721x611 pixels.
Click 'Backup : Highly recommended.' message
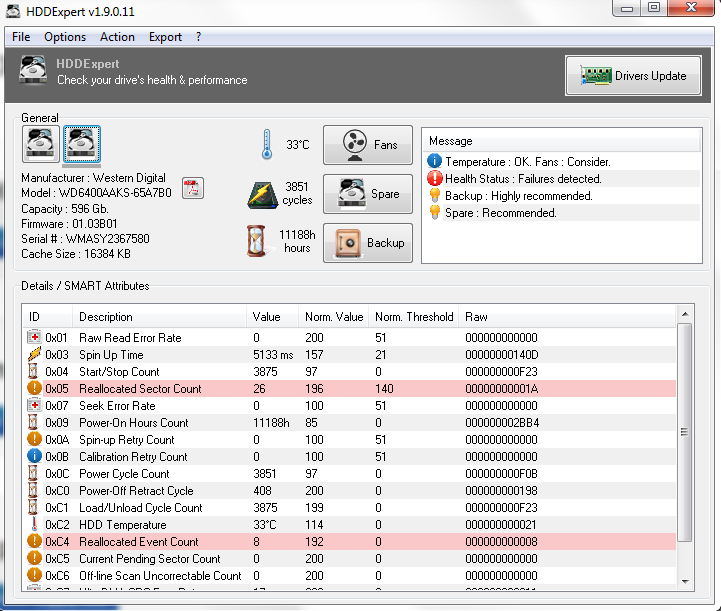[x=518, y=196]
